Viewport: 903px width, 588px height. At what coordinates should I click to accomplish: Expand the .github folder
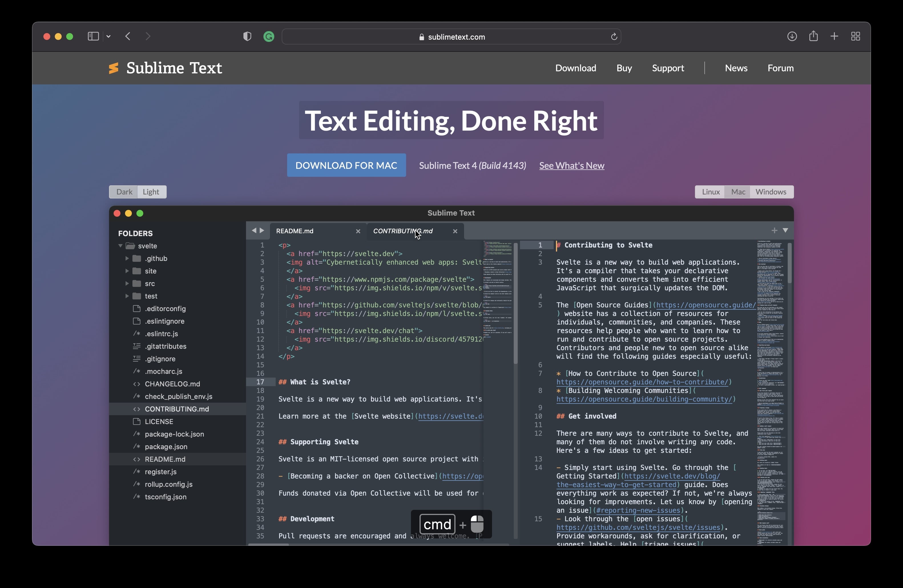(x=127, y=259)
